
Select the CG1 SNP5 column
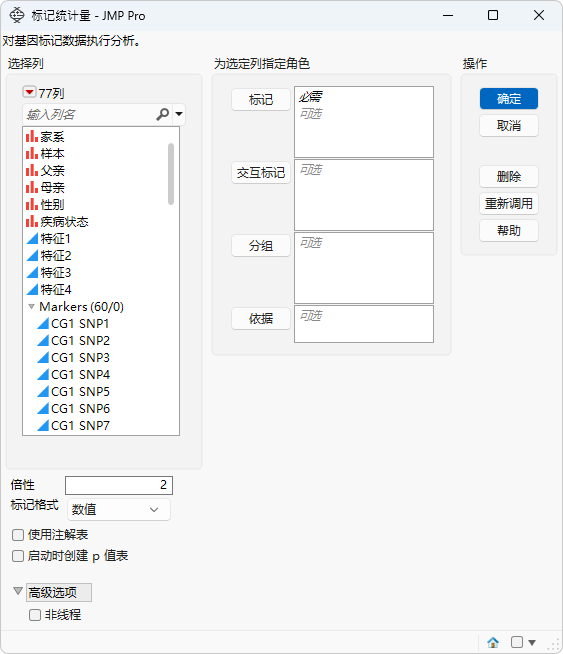click(x=73, y=392)
